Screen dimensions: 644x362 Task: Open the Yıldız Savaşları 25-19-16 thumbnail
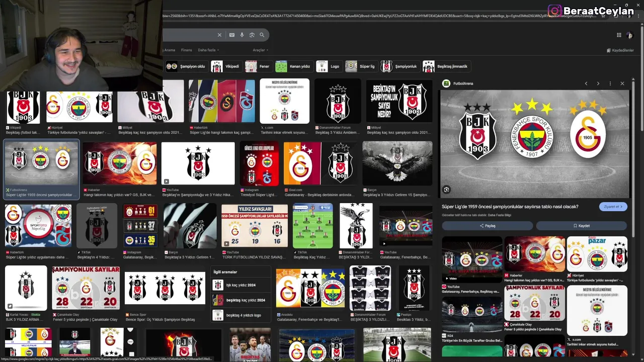[x=255, y=225]
